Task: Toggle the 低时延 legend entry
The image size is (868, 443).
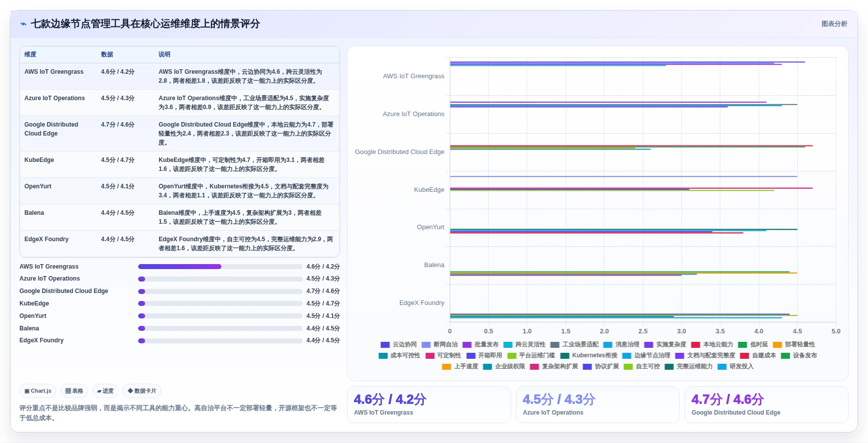Action: (x=752, y=344)
